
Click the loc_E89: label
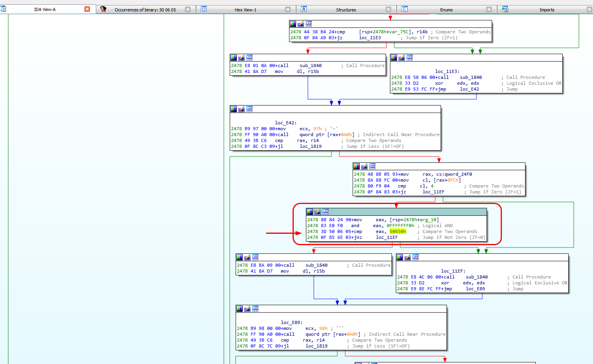click(292, 322)
